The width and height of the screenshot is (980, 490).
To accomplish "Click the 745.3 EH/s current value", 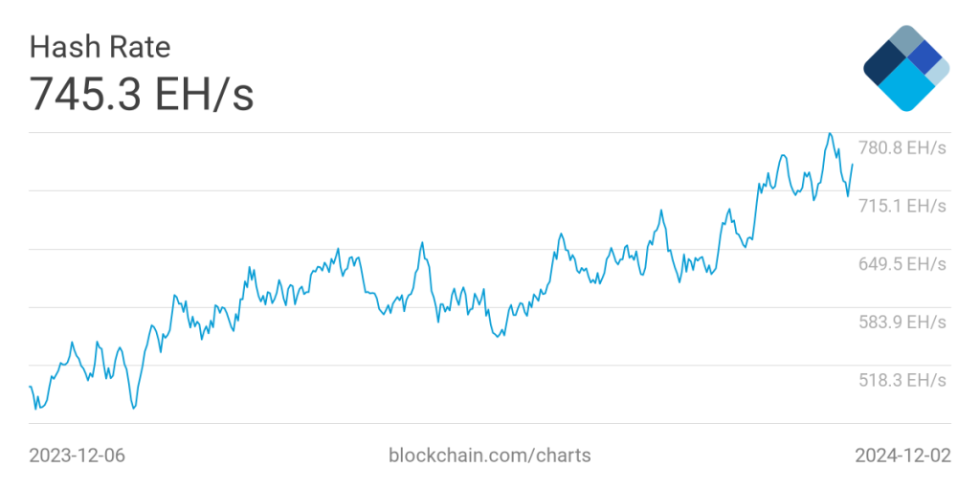I will [143, 94].
